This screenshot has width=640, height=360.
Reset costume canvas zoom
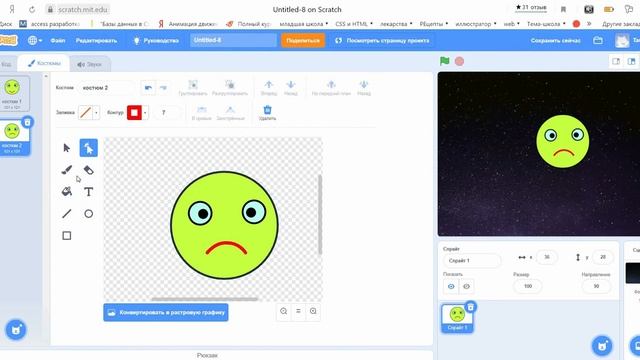(x=298, y=311)
